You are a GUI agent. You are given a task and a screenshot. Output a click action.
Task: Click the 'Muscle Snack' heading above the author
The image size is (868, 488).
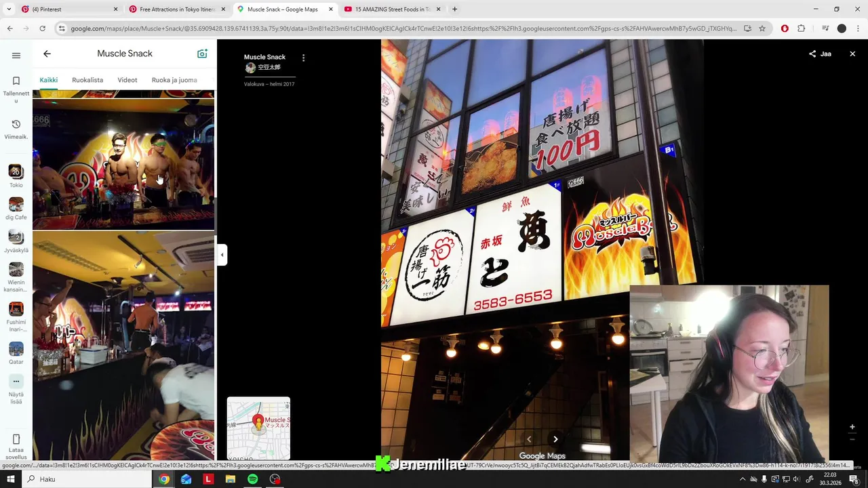[264, 57]
